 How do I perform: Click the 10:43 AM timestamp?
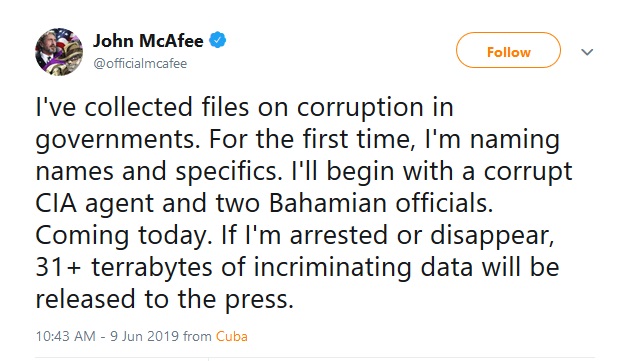coord(65,336)
